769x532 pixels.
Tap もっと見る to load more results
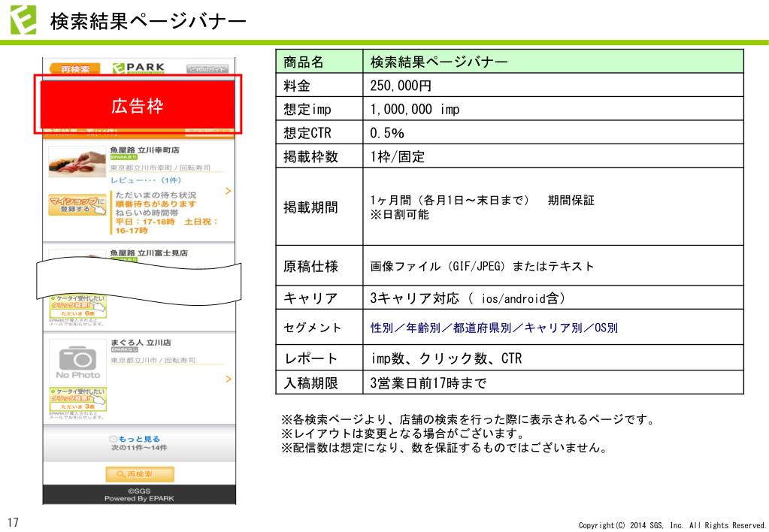point(139,439)
